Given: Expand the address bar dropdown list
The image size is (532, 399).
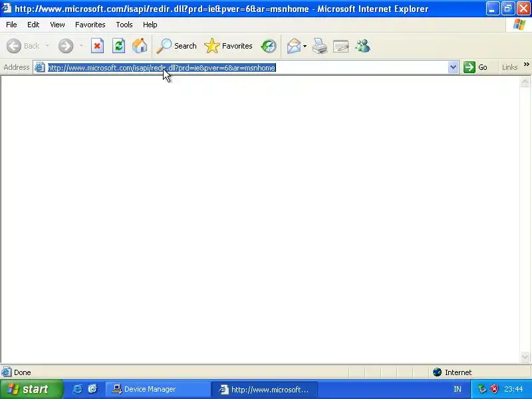Looking at the screenshot, I should click(x=453, y=67).
